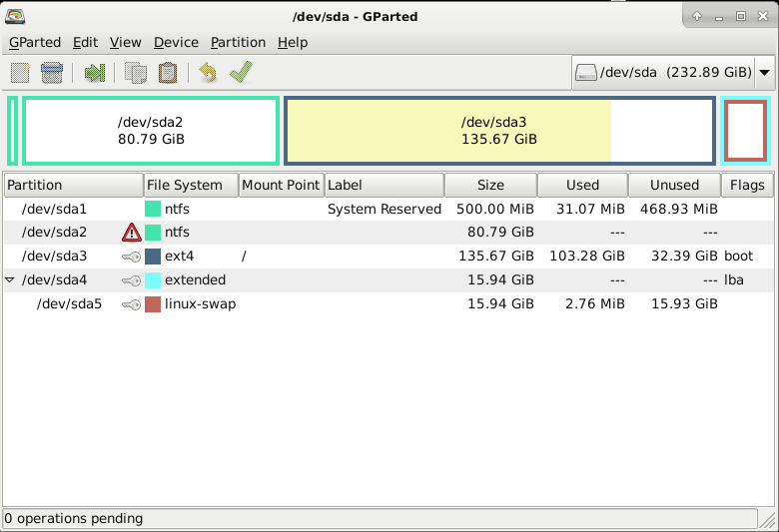Viewport: 779px width, 532px height.
Task: Click the 103.28 GiB used value
Action: 587,257
